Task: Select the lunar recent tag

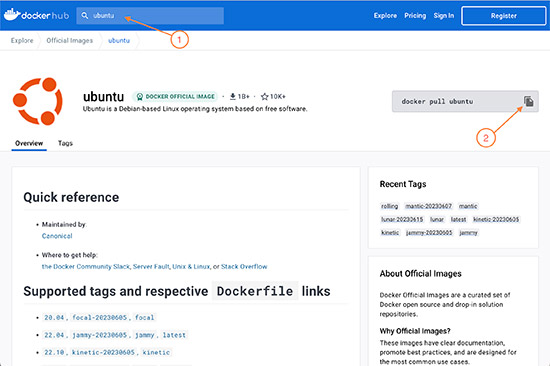Action: (x=437, y=219)
